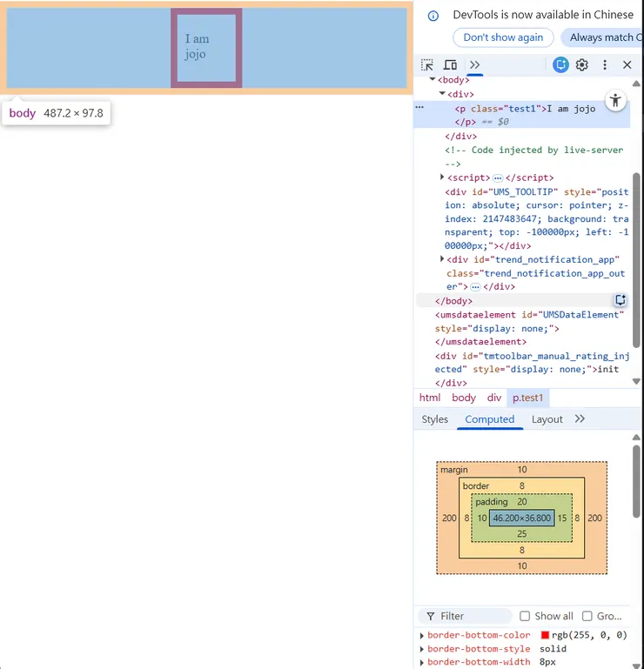Click the AI assist icon beside </body>
This screenshot has height=669, width=644.
(x=621, y=300)
